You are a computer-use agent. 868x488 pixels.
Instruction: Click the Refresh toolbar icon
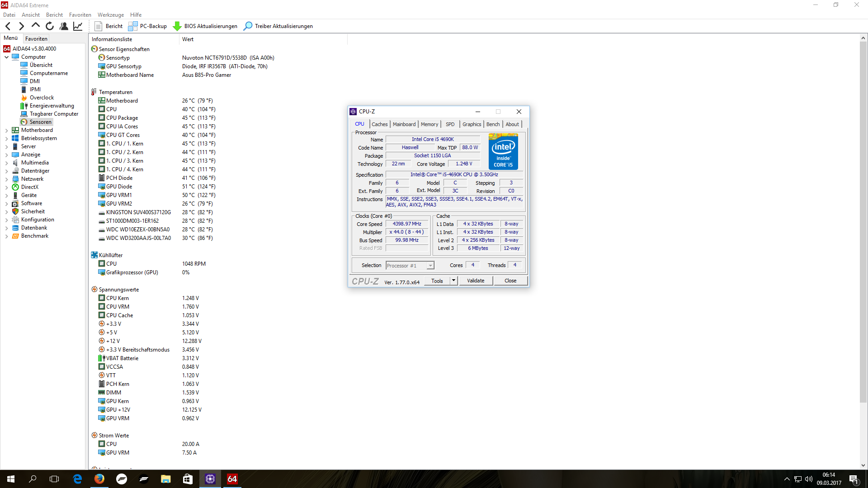[50, 26]
